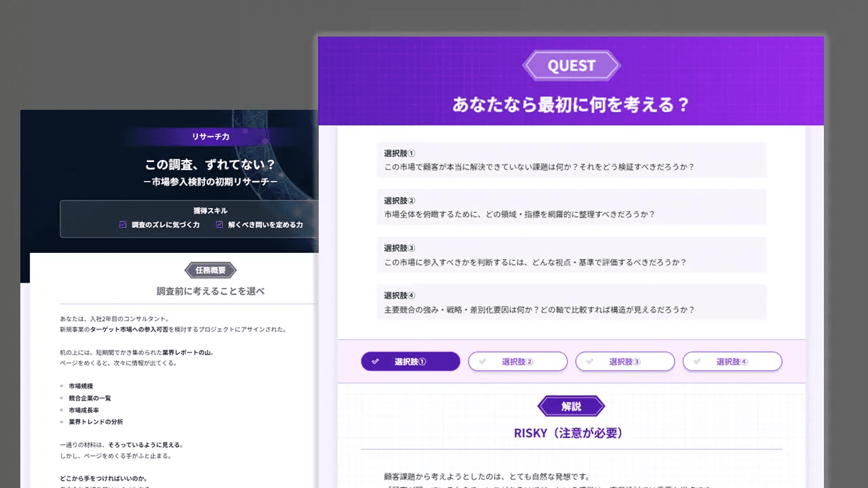Click checkmark icon in 選択肢② button
The width and height of the screenshot is (868, 488).
point(483,361)
